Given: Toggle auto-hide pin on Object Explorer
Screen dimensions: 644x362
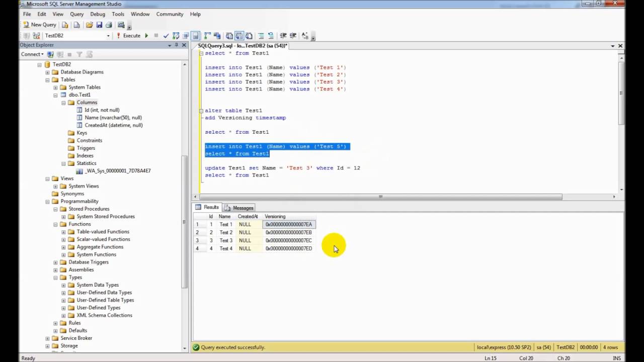Looking at the screenshot, I should pos(177,45).
